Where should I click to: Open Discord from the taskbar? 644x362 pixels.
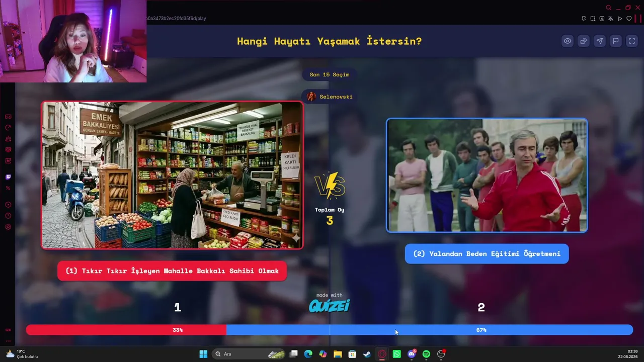(x=412, y=354)
